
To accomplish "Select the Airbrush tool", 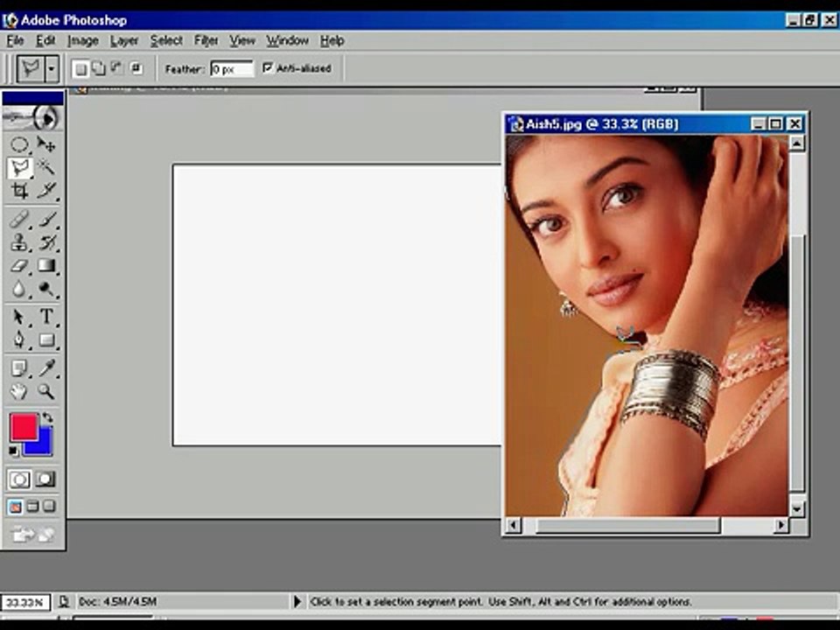I will (x=19, y=219).
